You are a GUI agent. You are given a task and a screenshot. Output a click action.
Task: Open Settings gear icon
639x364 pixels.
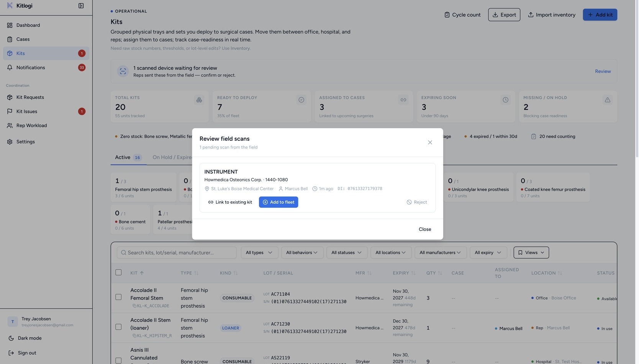pos(10,142)
